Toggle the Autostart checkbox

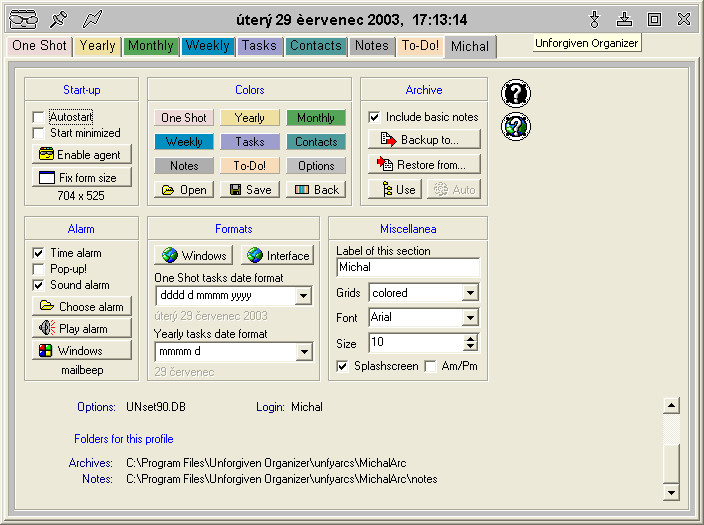[38, 117]
